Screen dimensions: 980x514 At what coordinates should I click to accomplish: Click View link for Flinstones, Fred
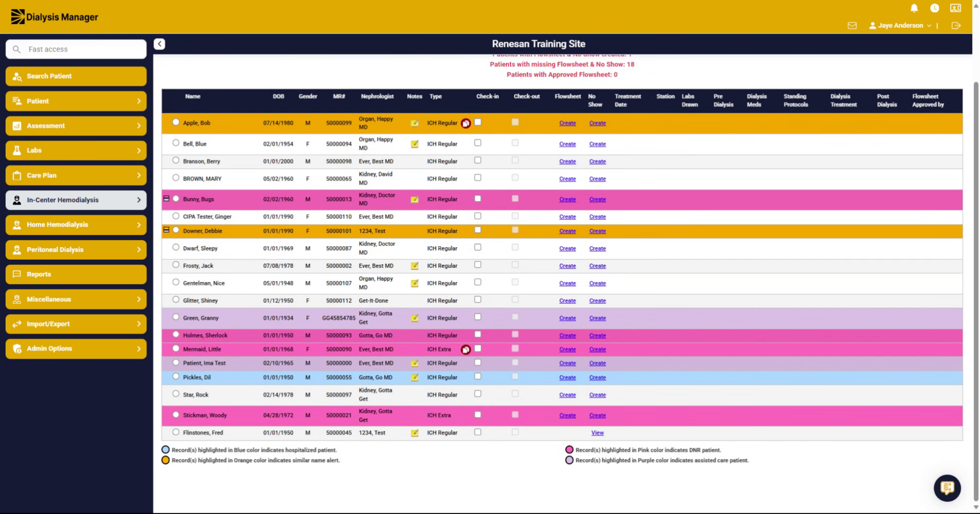pyautogui.click(x=597, y=433)
